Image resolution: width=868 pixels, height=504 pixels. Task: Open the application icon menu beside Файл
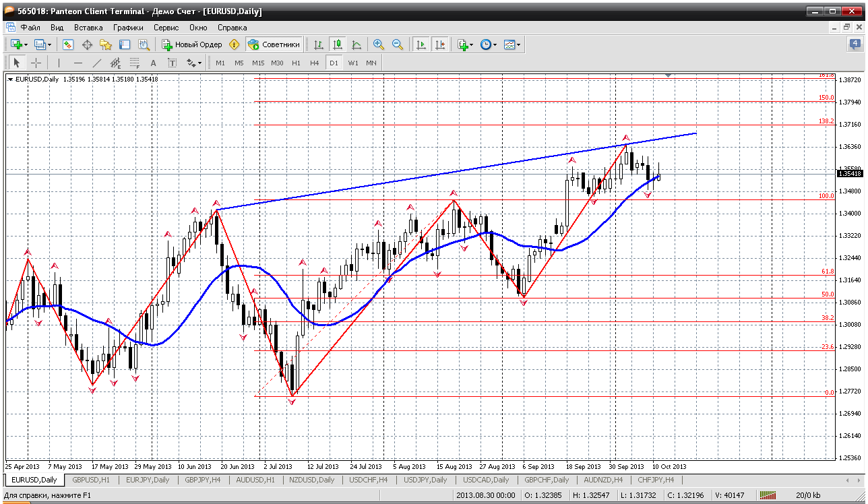click(x=10, y=28)
